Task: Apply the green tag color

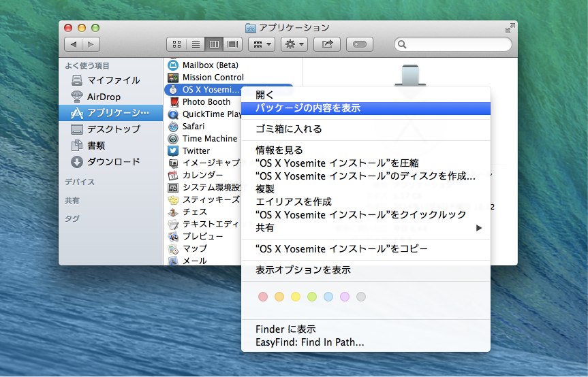Action: coord(312,297)
